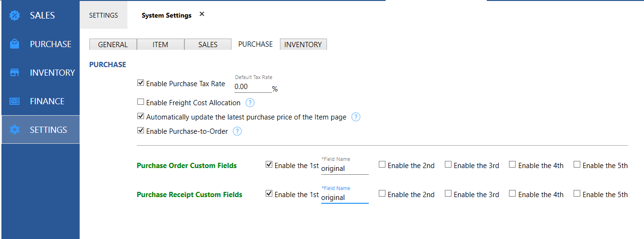Click the Default Tax Rate input field
This screenshot has height=239, width=644.
coord(252,87)
